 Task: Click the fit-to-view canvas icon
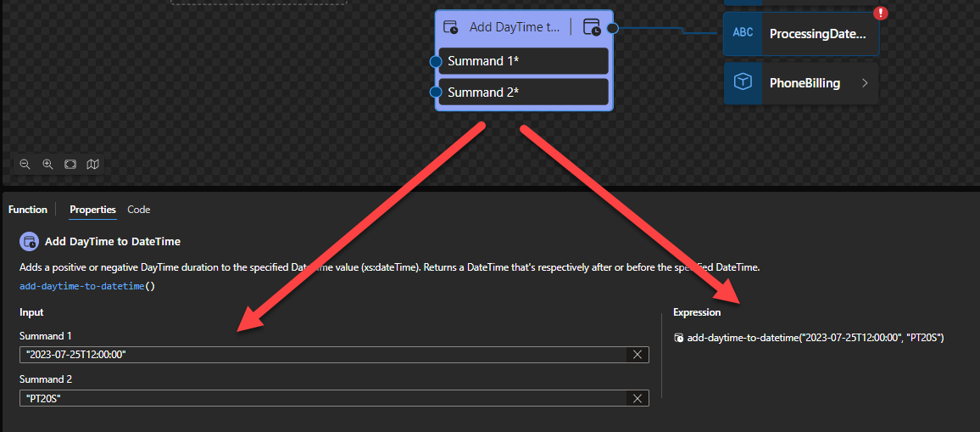(x=70, y=164)
